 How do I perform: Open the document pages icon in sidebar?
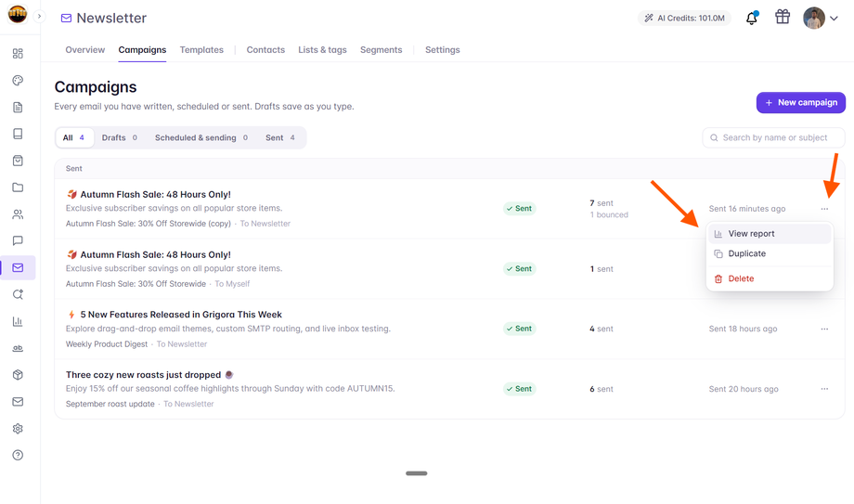pos(18,107)
